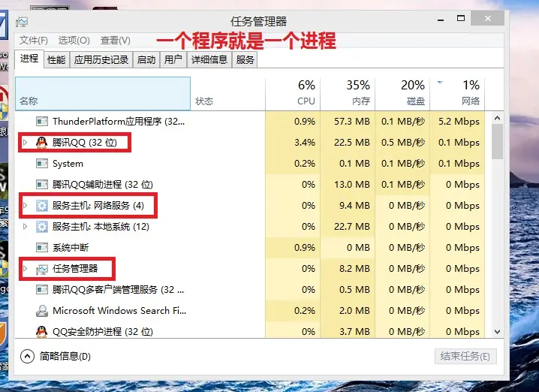The height and width of the screenshot is (392, 539).
Task: Click the 0.5 MB/秒 disk value
Action: point(403,143)
